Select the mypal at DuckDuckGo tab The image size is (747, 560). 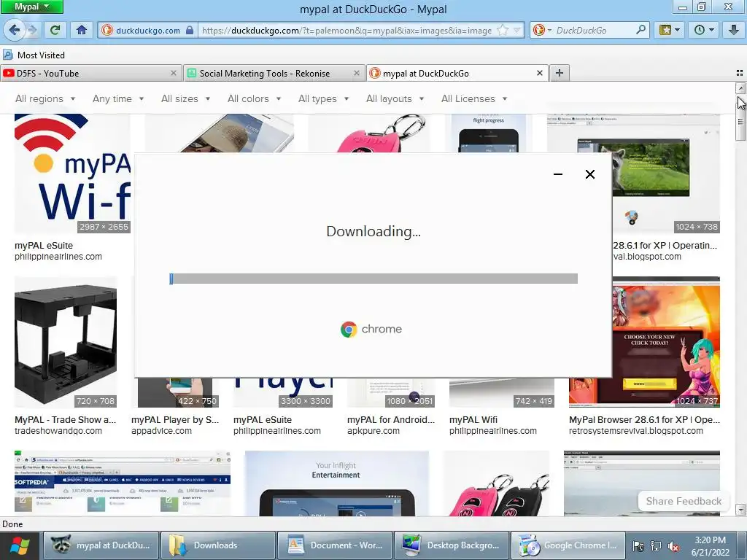(457, 73)
